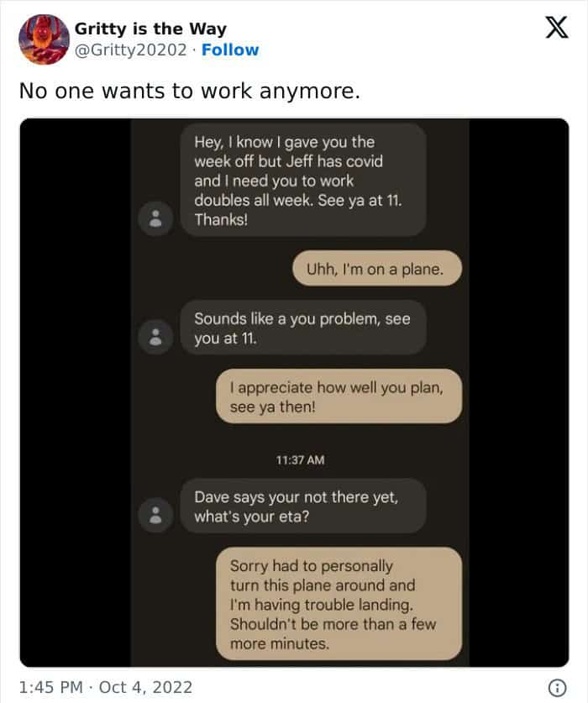Viewport: 588px width, 703px height.
Task: Select the '11:37 AM' time divider
Action: point(293,460)
